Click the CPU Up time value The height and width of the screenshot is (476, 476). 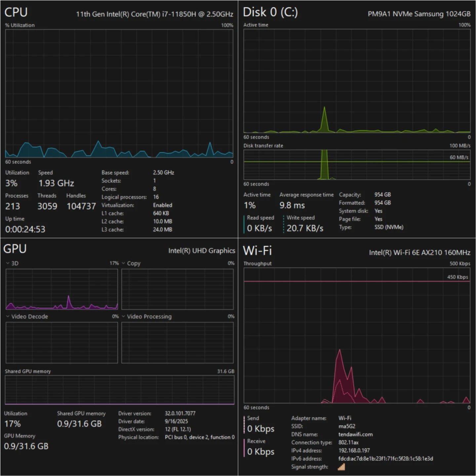(x=25, y=229)
